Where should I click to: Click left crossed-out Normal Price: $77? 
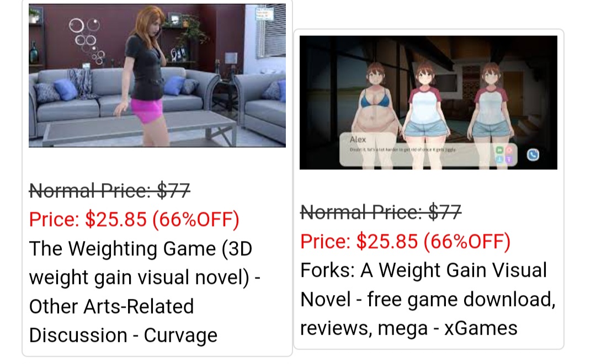pos(109,190)
